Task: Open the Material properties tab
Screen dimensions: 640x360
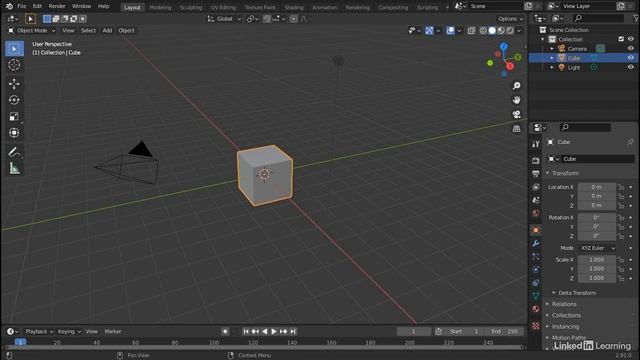Action: pyautogui.click(x=536, y=309)
